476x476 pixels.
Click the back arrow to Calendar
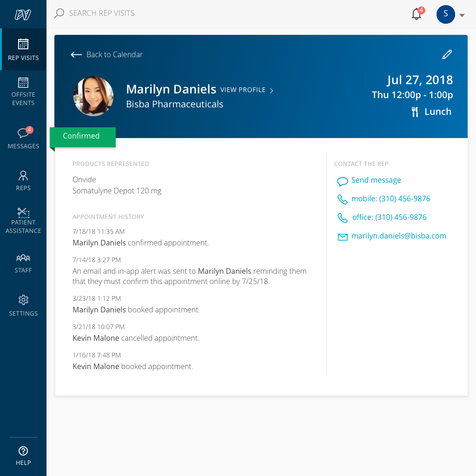(76, 54)
